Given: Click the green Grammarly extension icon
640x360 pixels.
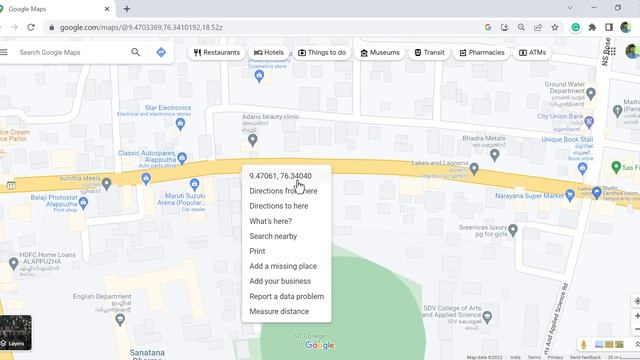Looking at the screenshot, I should (x=576, y=27).
